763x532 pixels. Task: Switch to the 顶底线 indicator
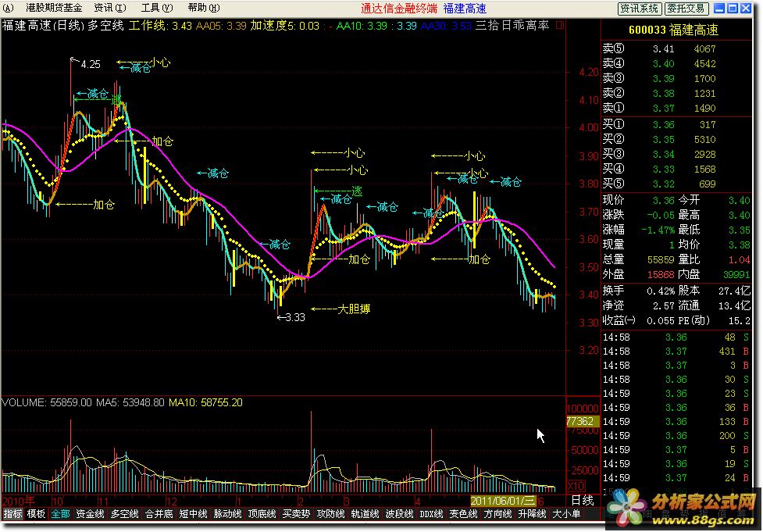(x=262, y=514)
